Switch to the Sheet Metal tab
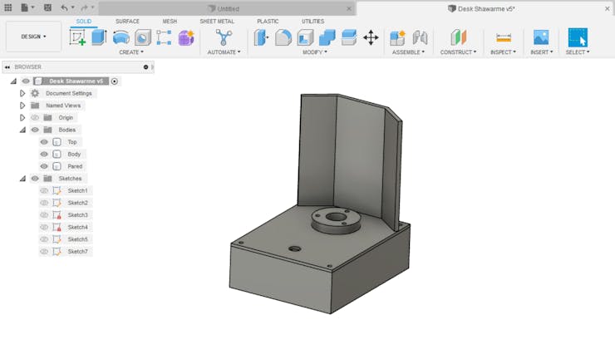This screenshot has width=615, height=364. click(216, 21)
